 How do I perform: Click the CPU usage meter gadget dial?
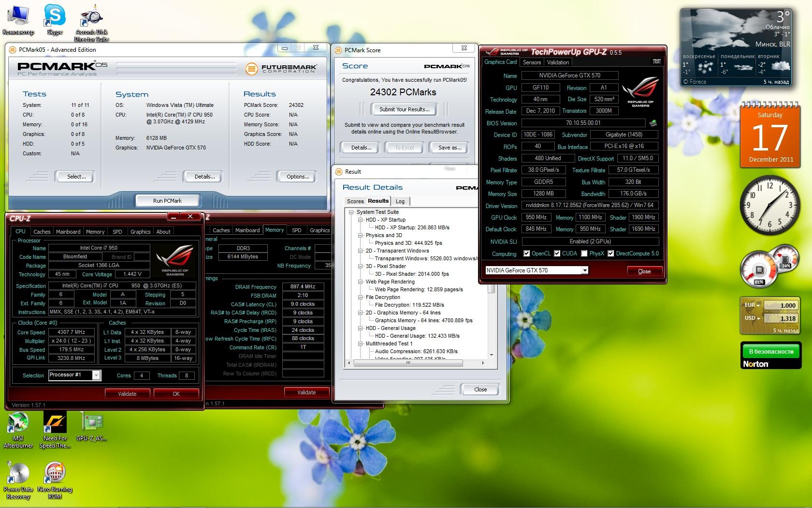pyautogui.click(x=759, y=270)
